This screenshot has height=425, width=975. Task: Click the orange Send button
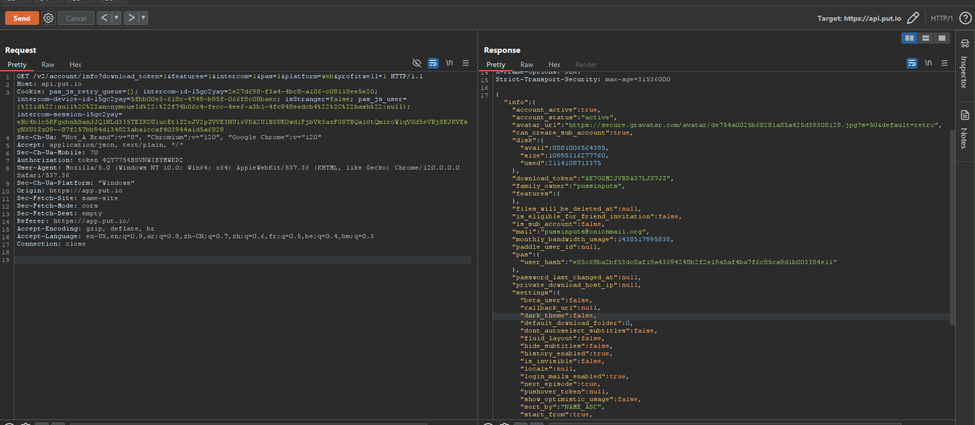point(21,18)
